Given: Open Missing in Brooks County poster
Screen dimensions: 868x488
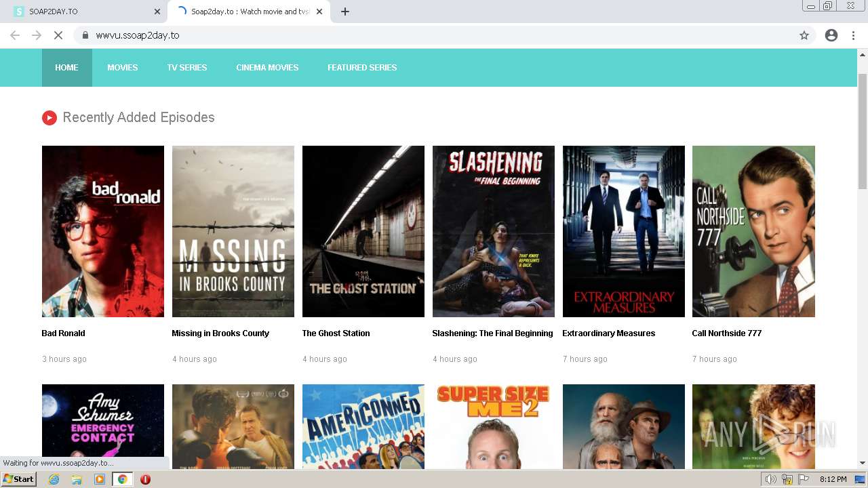Looking at the screenshot, I should [x=233, y=231].
